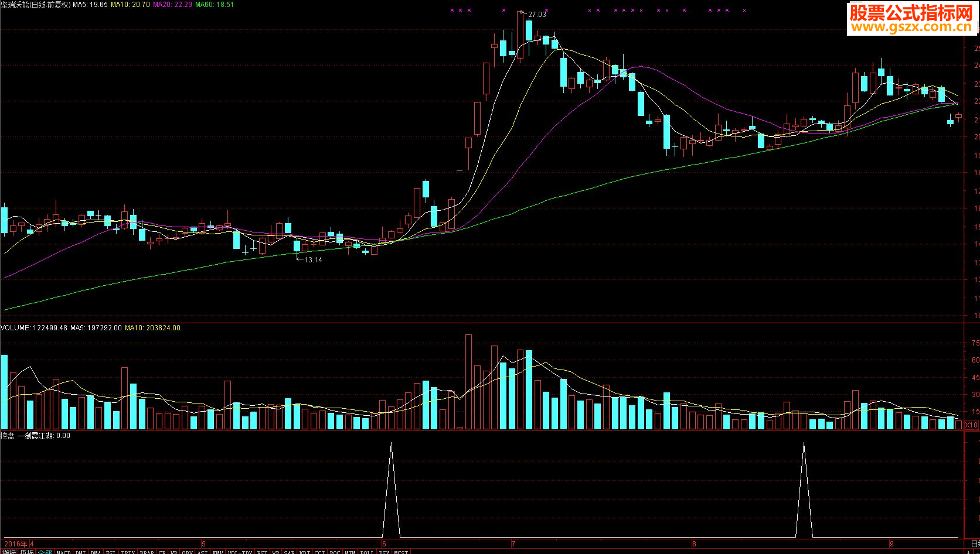980x554 pixels.
Task: Switch to the VOL-TDX indicator tab
Action: pos(240,552)
